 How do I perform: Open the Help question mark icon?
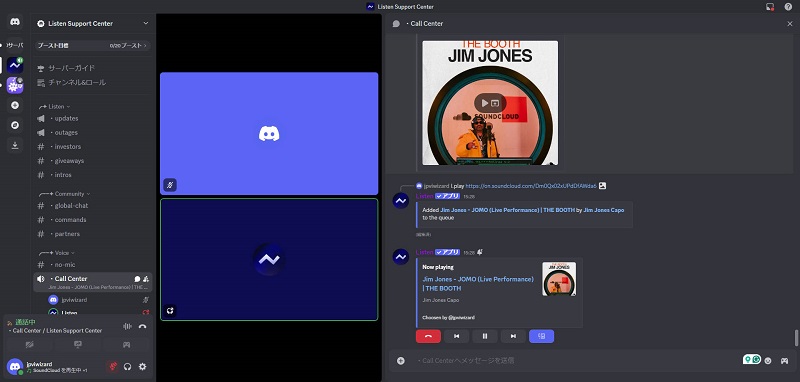pyautogui.click(x=788, y=7)
